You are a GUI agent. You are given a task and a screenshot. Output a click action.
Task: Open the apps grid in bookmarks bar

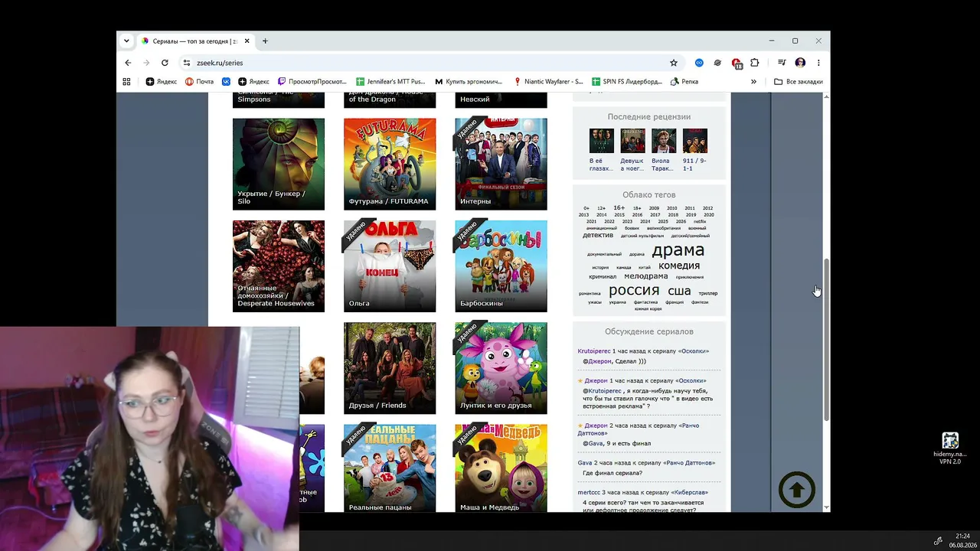126,81
